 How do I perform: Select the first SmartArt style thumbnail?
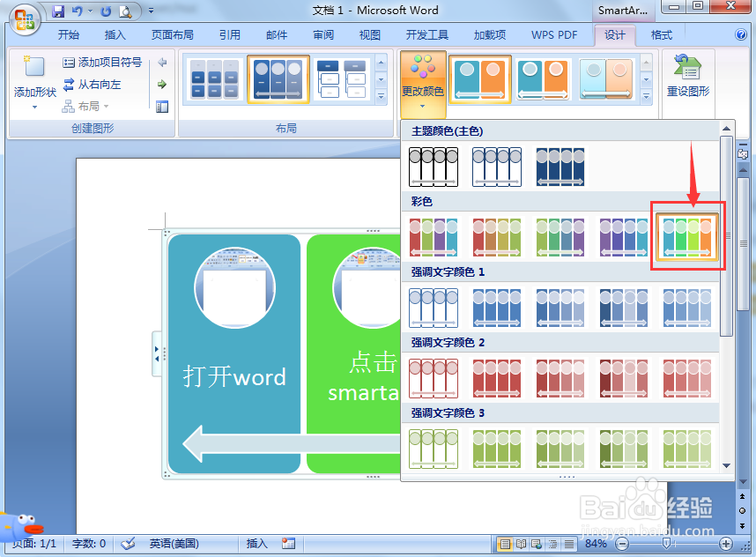coord(479,79)
